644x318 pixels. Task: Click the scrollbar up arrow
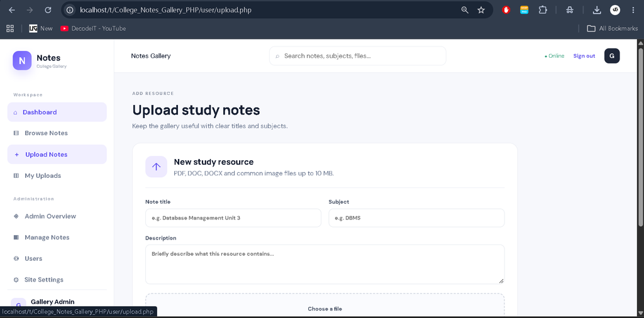coord(640,43)
